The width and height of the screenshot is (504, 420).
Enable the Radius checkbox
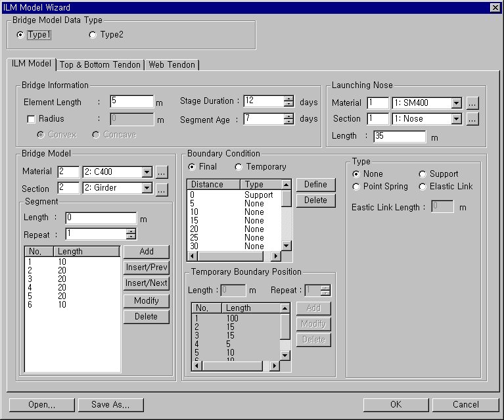coord(31,119)
